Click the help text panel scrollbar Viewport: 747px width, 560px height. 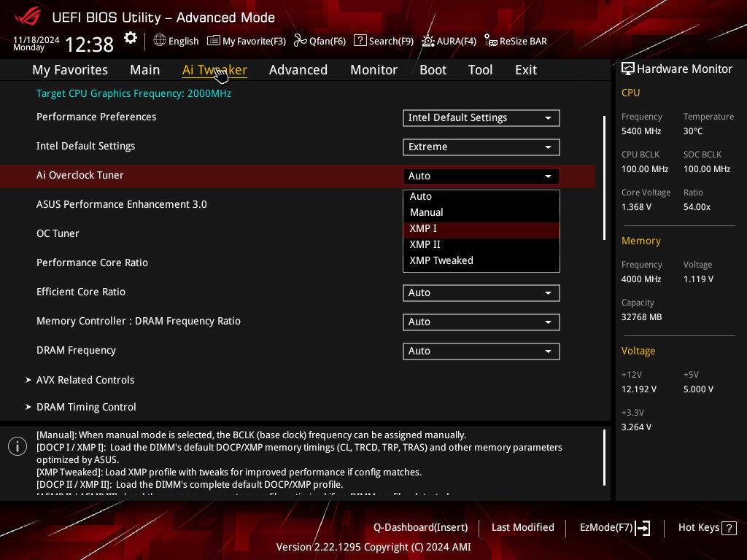tap(605, 458)
